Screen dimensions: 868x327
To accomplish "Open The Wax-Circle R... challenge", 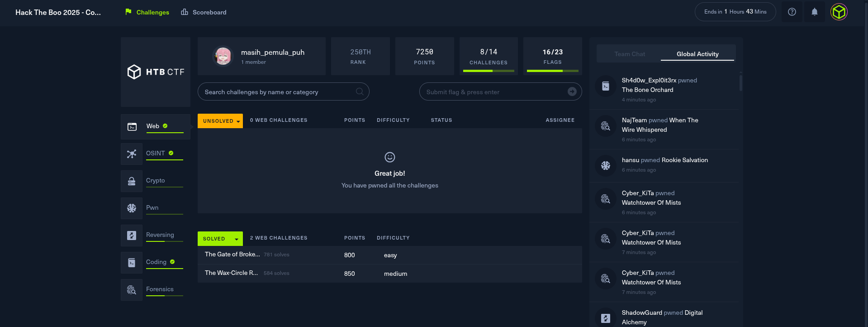I will pos(390,274).
